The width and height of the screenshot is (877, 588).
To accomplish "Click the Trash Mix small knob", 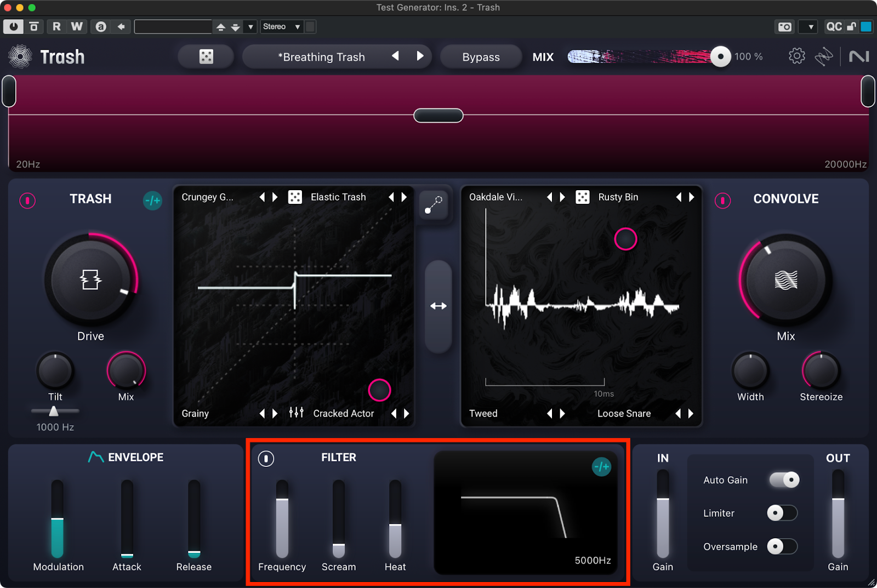I will tap(126, 370).
